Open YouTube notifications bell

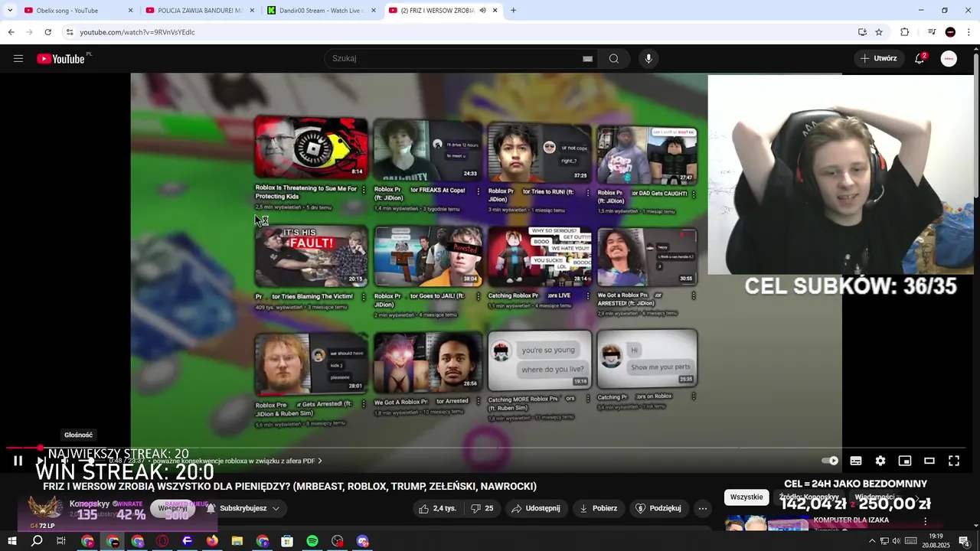tap(920, 59)
